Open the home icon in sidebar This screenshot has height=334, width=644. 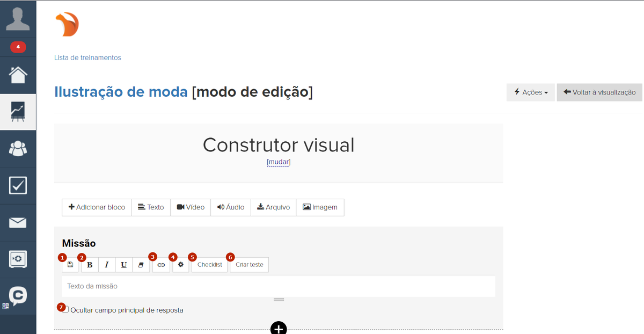[x=18, y=75]
